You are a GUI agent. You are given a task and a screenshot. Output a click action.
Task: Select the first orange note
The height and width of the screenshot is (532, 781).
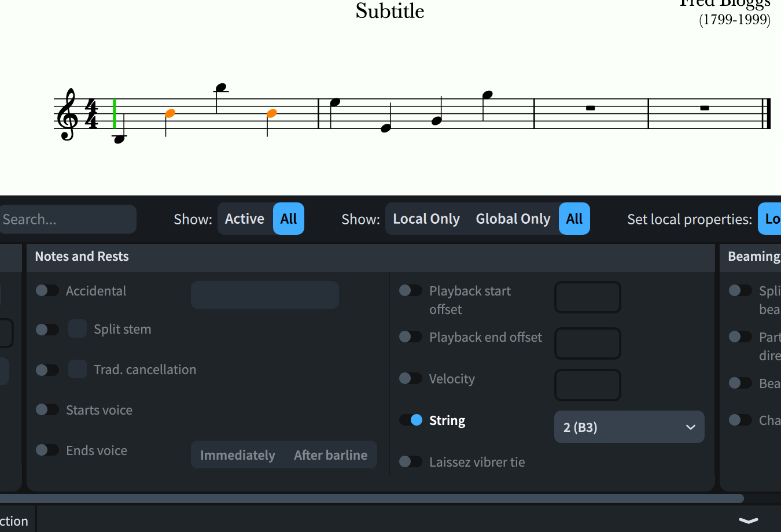(170, 113)
